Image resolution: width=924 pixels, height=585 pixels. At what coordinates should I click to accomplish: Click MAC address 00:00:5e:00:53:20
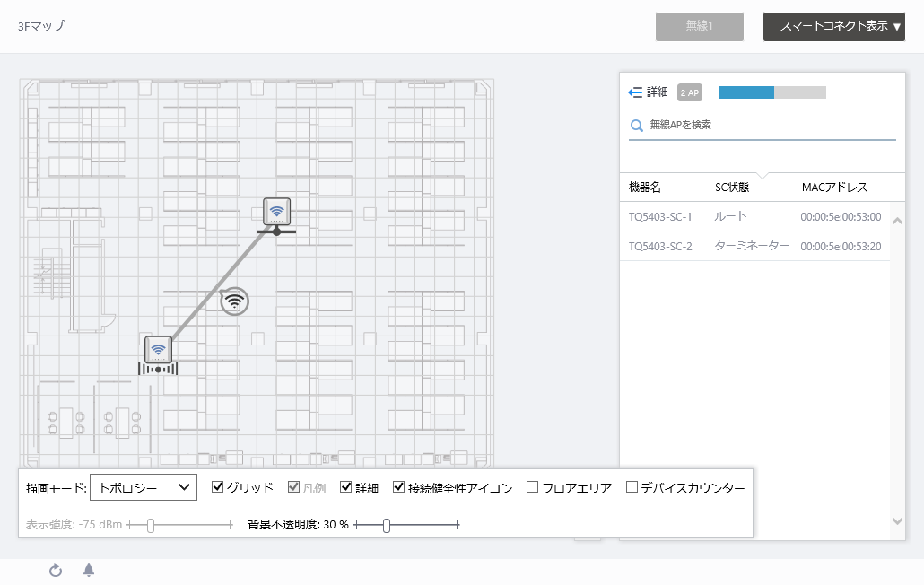[841, 246]
